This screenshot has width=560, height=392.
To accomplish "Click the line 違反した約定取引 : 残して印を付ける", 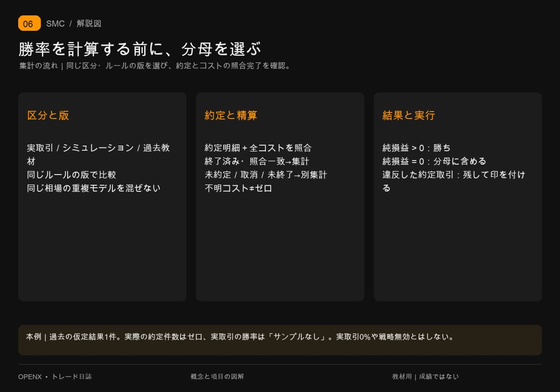I will click(454, 182).
